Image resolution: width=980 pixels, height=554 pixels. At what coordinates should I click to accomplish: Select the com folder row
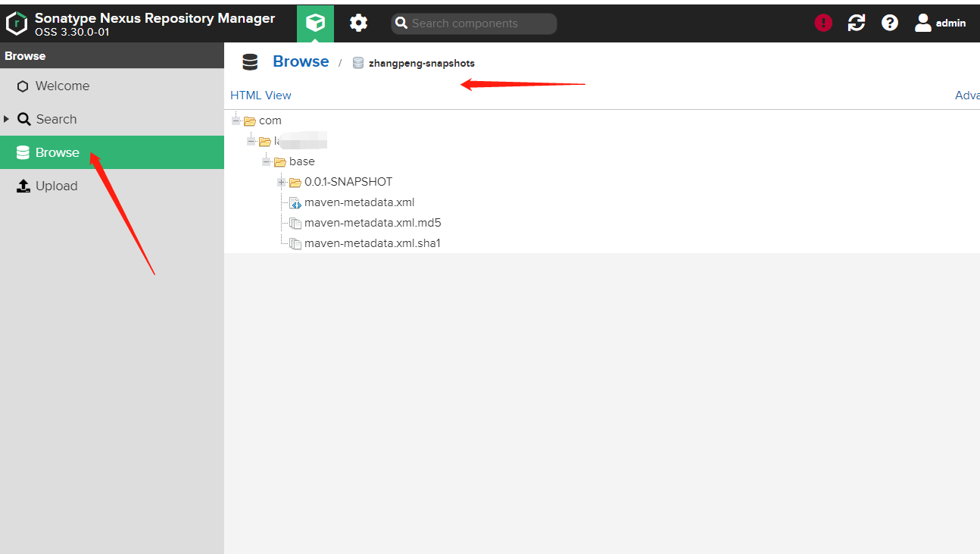[x=270, y=121]
